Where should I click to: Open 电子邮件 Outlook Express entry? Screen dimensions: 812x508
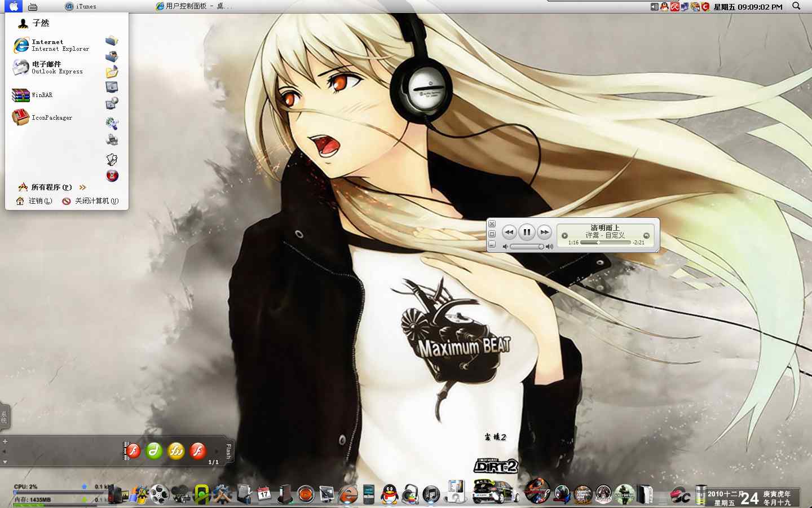(x=48, y=68)
